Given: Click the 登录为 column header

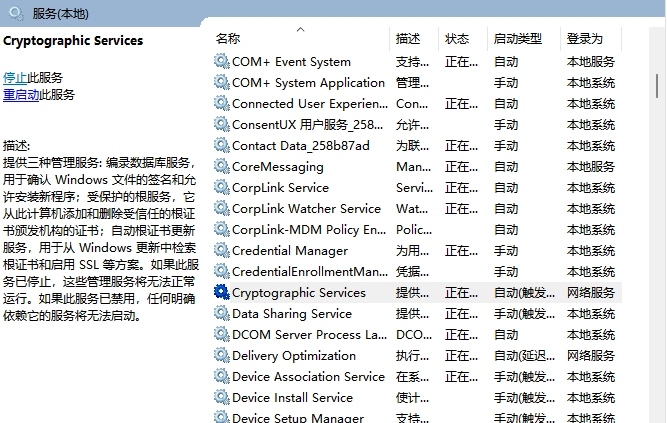Looking at the screenshot, I should pos(585,39).
